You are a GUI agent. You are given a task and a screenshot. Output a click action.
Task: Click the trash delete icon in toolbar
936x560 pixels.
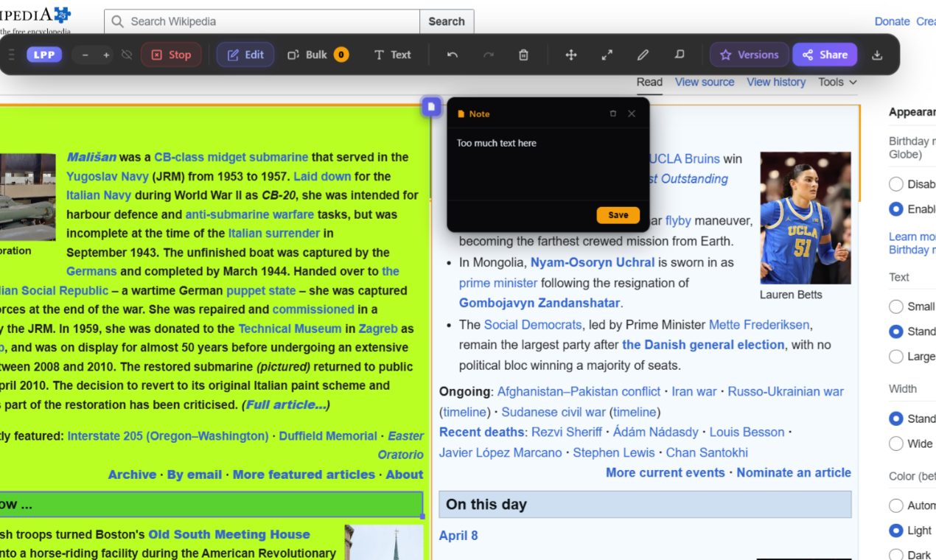click(523, 55)
